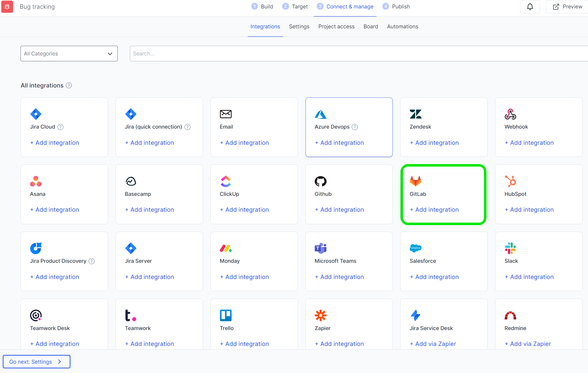
Task: Click the red bug app logo icon
Action: [7, 7]
